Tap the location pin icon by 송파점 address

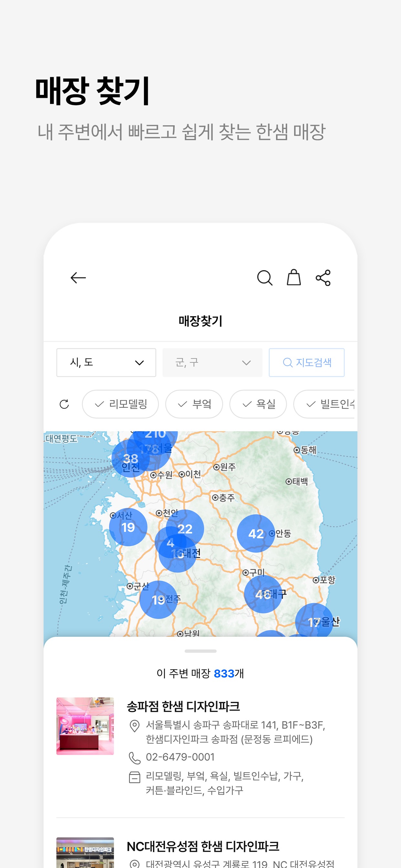click(134, 726)
